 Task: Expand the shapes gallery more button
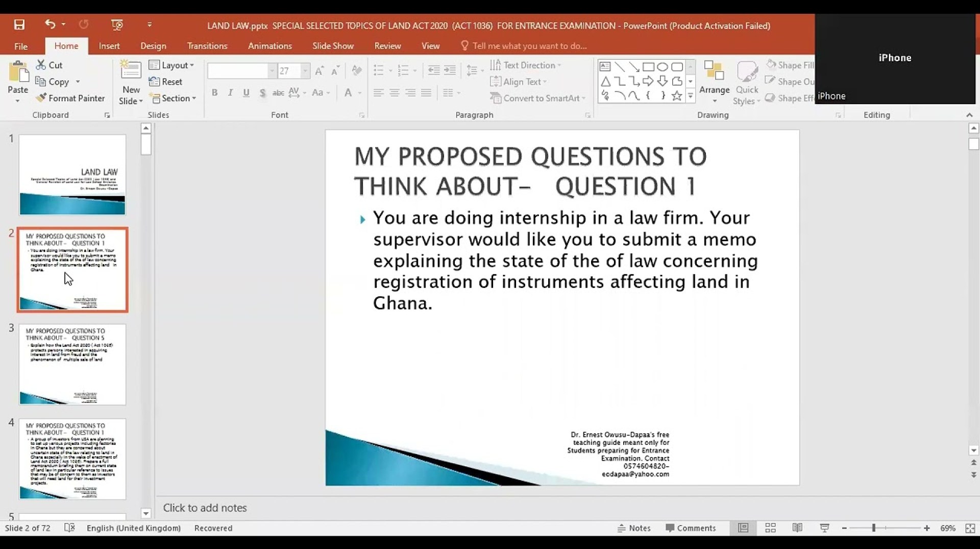point(691,96)
